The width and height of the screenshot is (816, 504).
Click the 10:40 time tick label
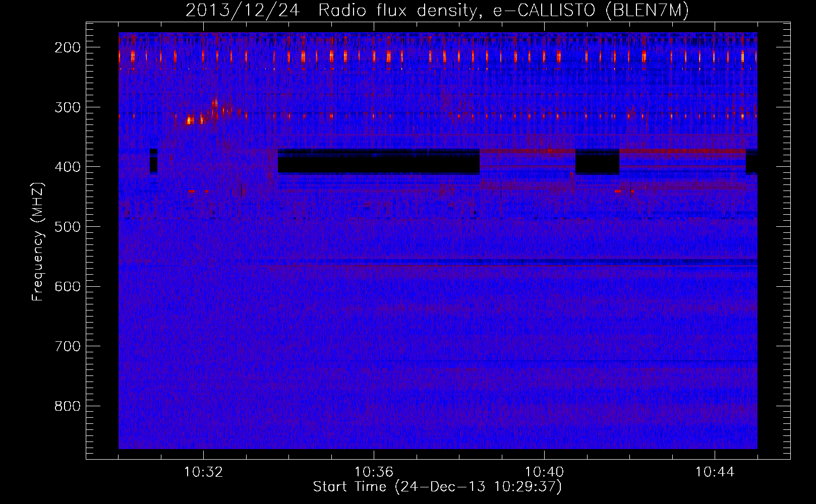544,472
